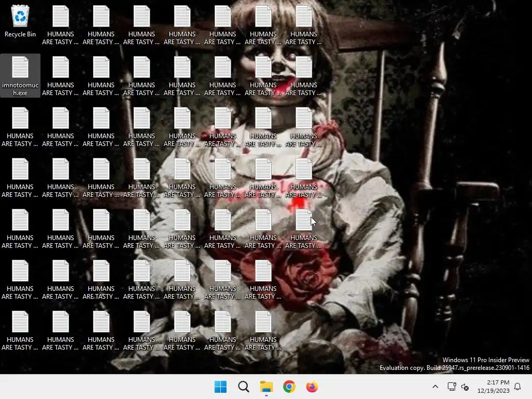Open the Windows Start menu
Image resolution: width=532 pixels, height=399 pixels.
pos(220,387)
